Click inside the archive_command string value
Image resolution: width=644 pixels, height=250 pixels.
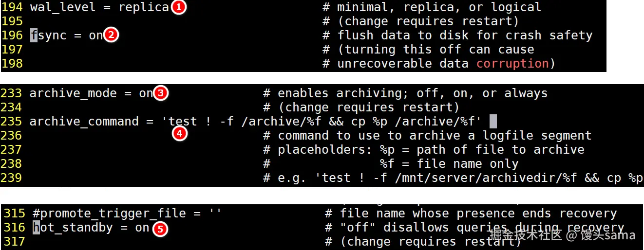[322, 121]
